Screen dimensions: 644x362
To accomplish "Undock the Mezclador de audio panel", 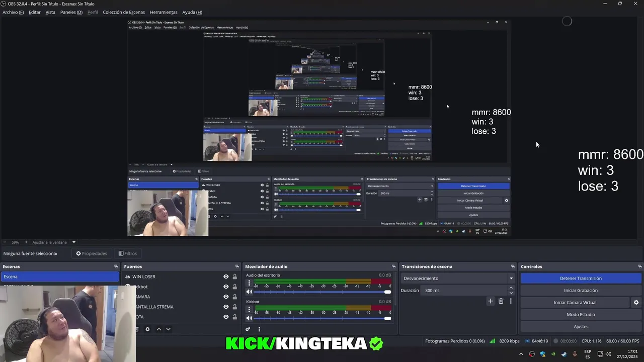I will pos(393,266).
